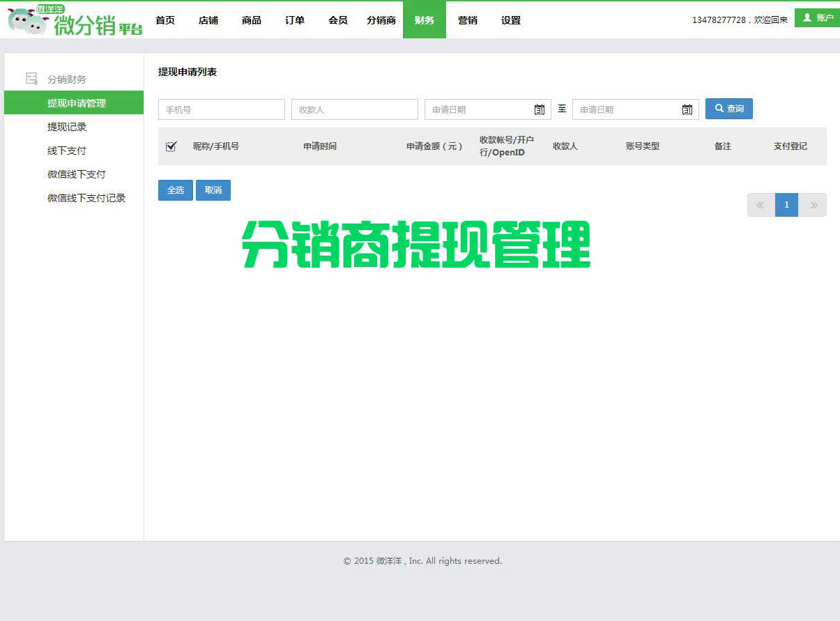Focus the 收款人 input field
Screen dimensions: 840x621
point(354,109)
